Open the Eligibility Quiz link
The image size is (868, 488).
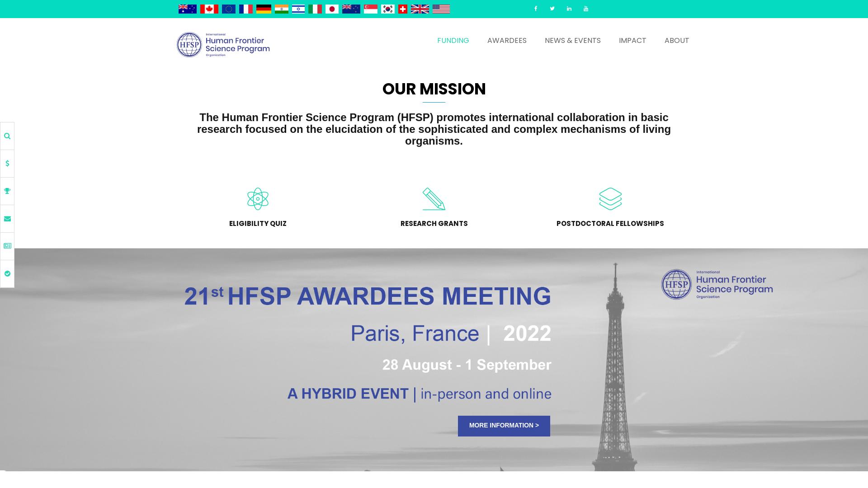click(258, 224)
